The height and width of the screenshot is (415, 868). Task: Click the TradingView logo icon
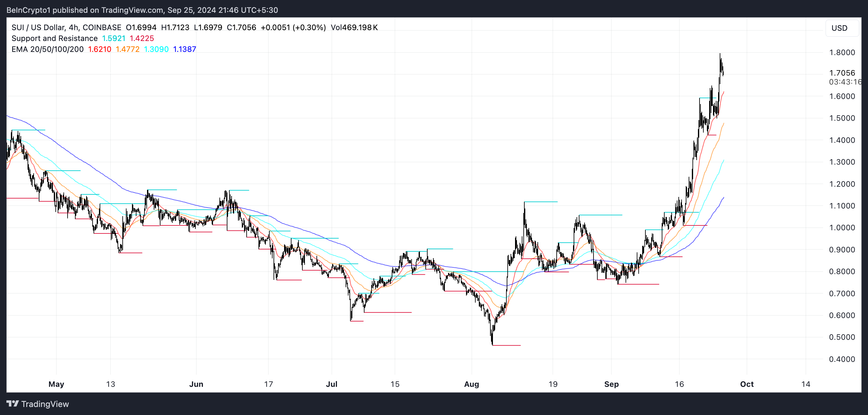point(13,403)
